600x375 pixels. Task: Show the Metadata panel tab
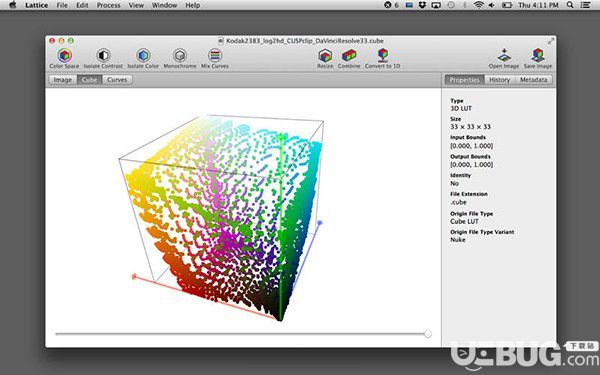point(533,80)
